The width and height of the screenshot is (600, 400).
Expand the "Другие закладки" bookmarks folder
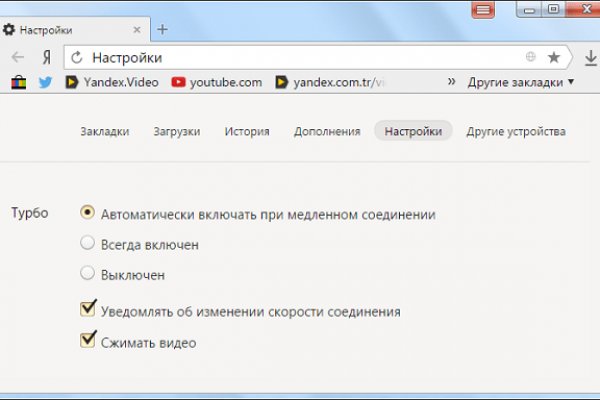tap(520, 82)
